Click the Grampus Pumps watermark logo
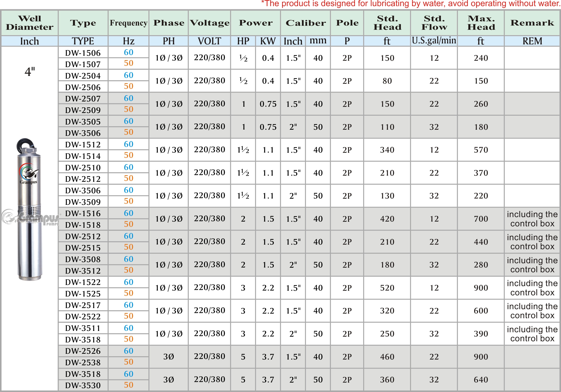561x392 pixels. tap(29, 217)
